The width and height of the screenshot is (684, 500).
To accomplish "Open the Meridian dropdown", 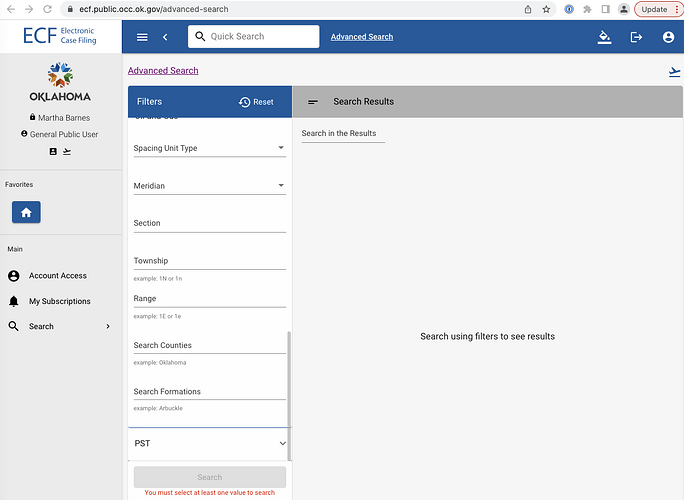I will [x=209, y=185].
